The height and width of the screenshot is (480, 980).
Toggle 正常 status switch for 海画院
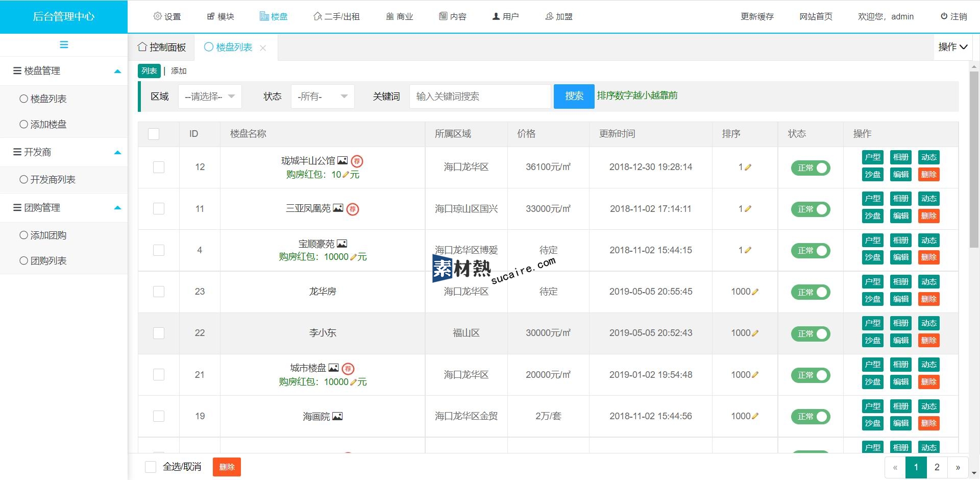(811, 417)
